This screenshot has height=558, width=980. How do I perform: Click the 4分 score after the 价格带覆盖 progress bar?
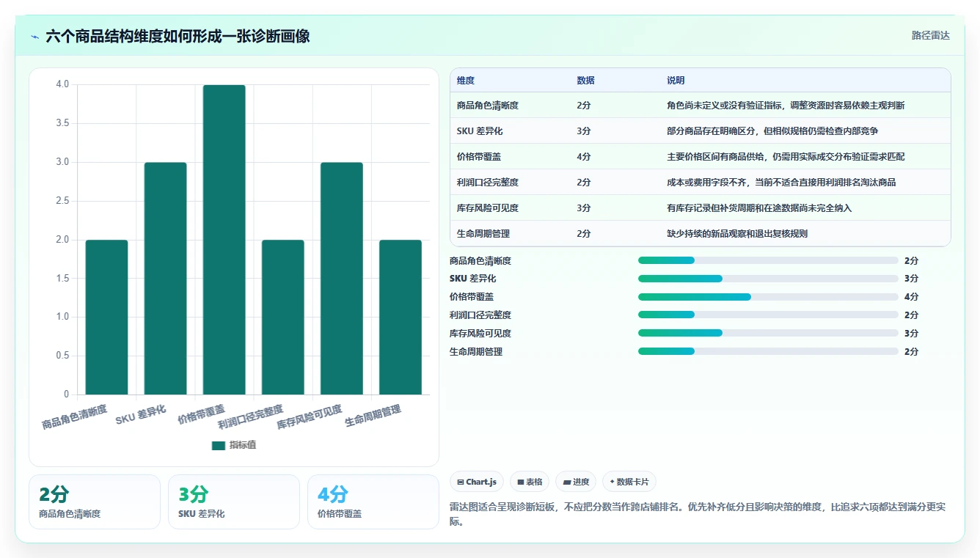pyautogui.click(x=912, y=297)
